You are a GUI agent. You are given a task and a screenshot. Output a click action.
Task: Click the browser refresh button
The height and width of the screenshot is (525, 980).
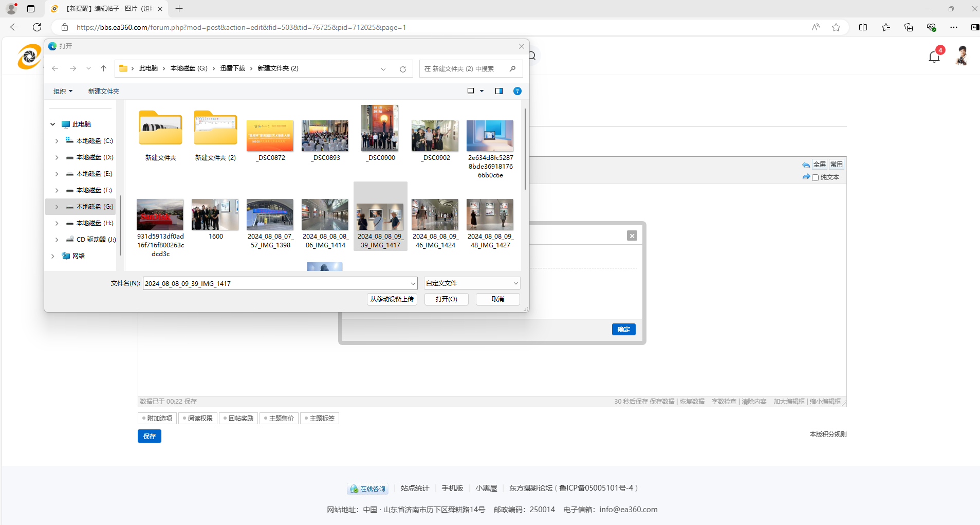37,27
